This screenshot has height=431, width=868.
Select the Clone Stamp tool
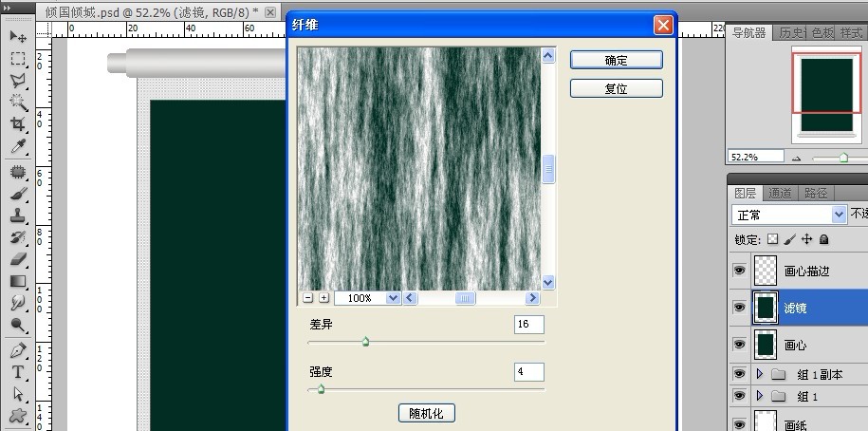18,215
